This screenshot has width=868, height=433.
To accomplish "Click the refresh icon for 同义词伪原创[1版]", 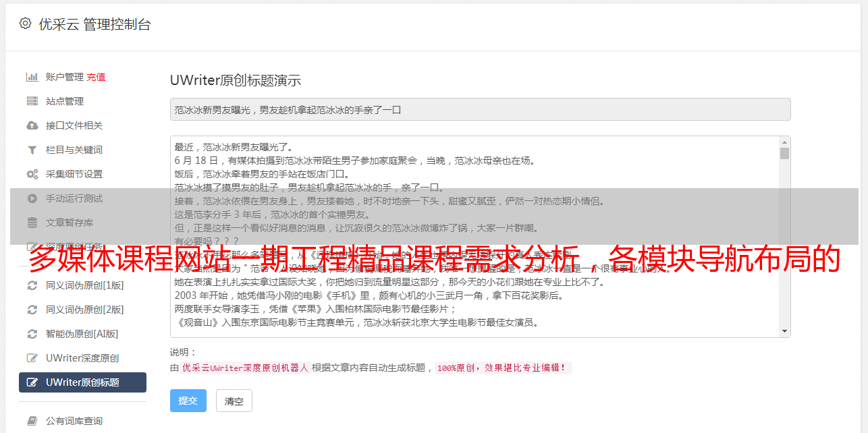I will tap(32, 285).
